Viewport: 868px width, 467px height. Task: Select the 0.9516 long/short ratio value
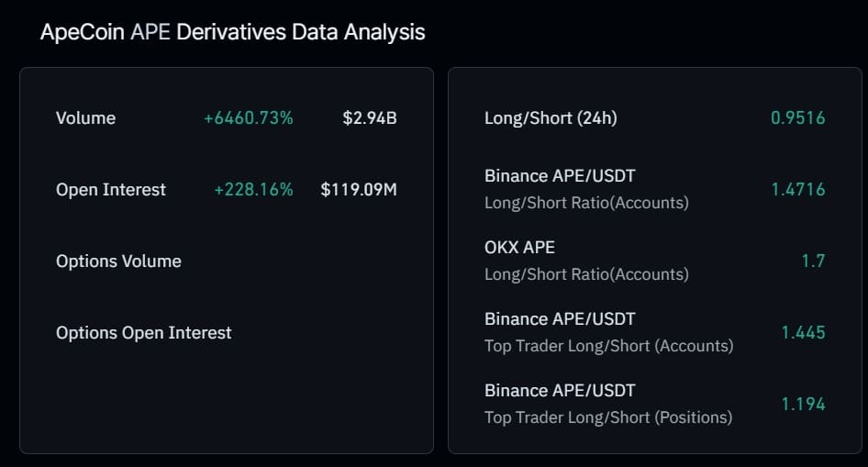coord(798,118)
